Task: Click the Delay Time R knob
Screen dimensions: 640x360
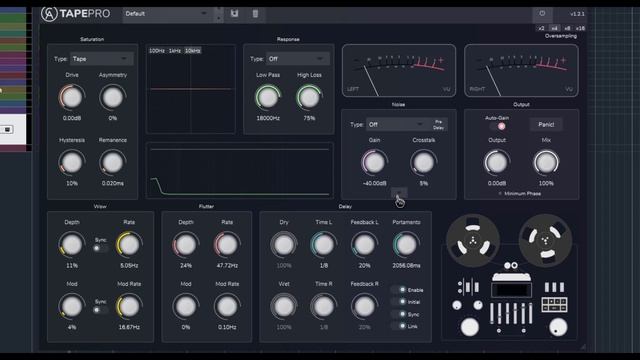Action: point(323,306)
